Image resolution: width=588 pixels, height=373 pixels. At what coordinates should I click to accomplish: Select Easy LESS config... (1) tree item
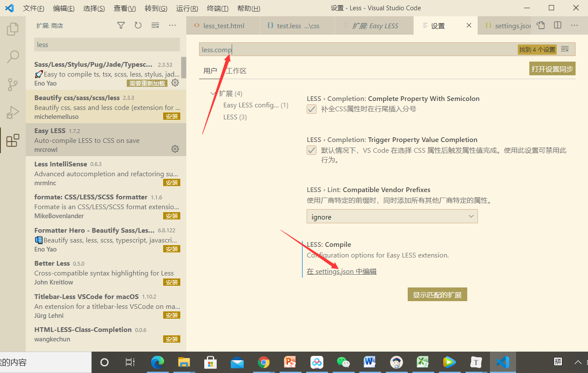(256, 105)
